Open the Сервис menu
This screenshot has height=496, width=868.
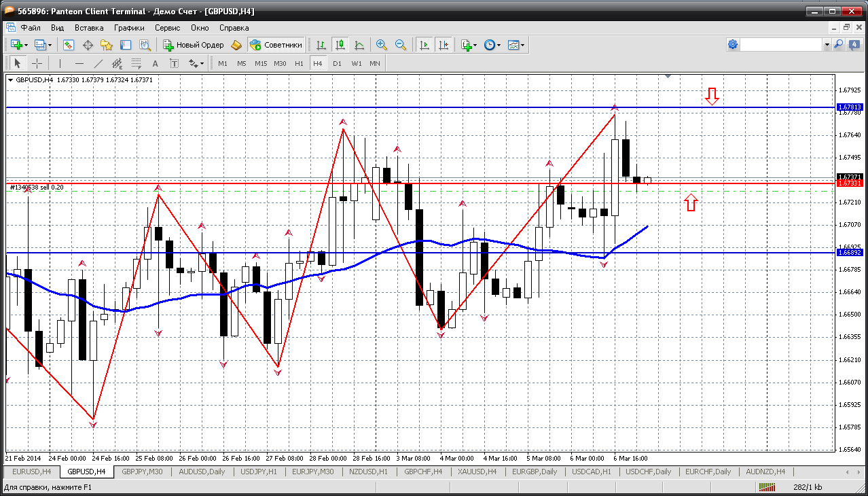point(167,28)
